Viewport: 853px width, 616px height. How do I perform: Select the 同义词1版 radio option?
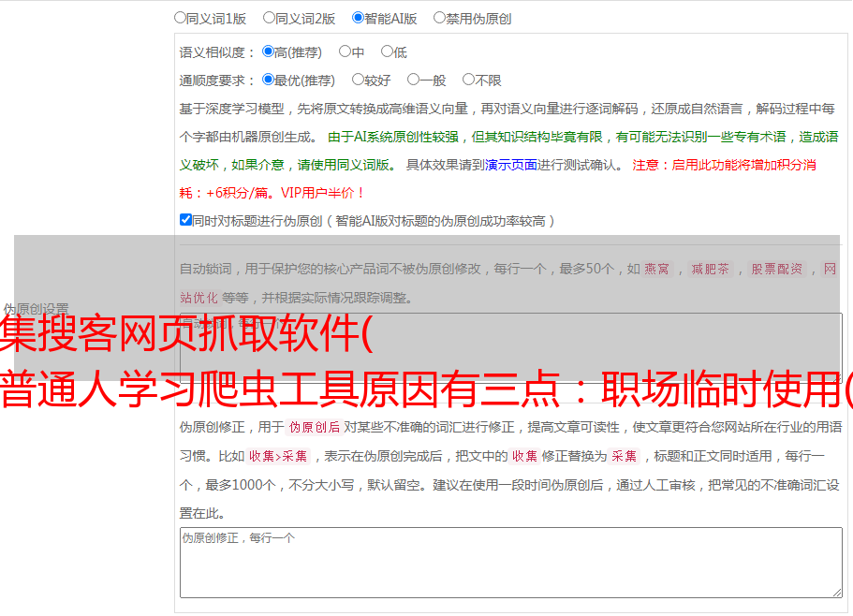pos(180,18)
